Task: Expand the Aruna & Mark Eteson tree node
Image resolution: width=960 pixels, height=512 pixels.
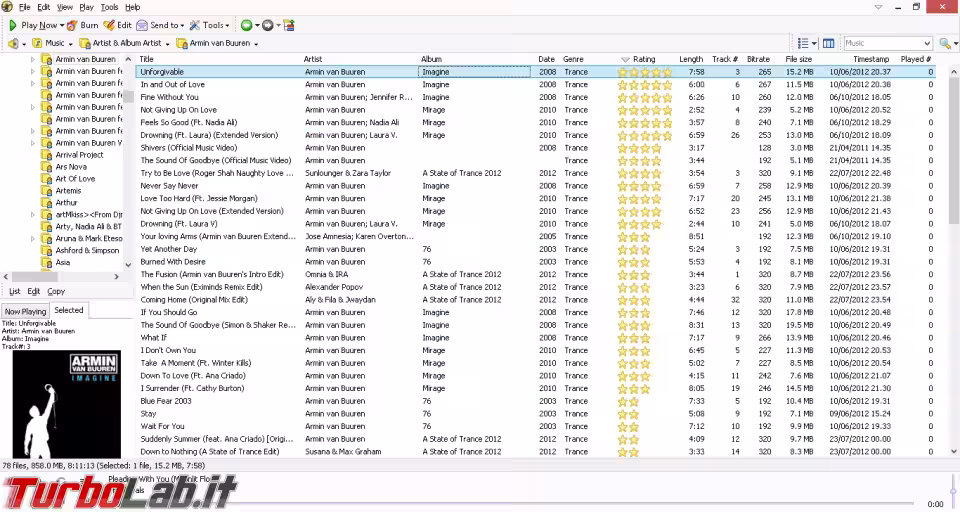Action: [x=32, y=239]
